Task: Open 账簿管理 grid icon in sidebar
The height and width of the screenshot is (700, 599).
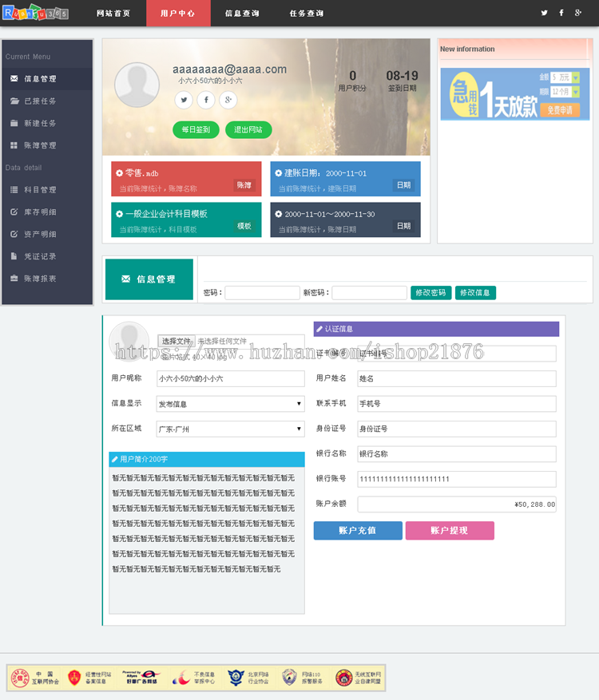Action: point(14,145)
